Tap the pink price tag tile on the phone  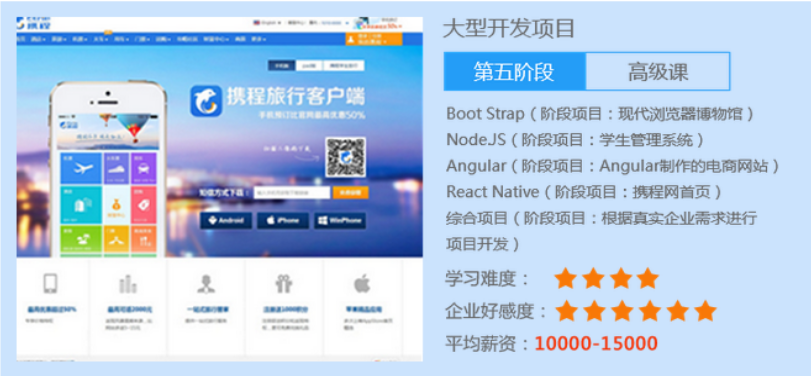[143, 205]
